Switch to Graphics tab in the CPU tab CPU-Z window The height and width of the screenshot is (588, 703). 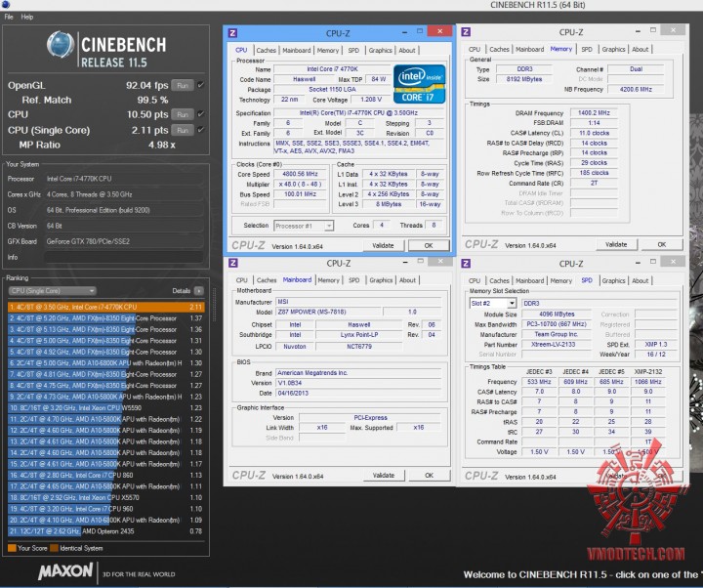click(x=380, y=50)
